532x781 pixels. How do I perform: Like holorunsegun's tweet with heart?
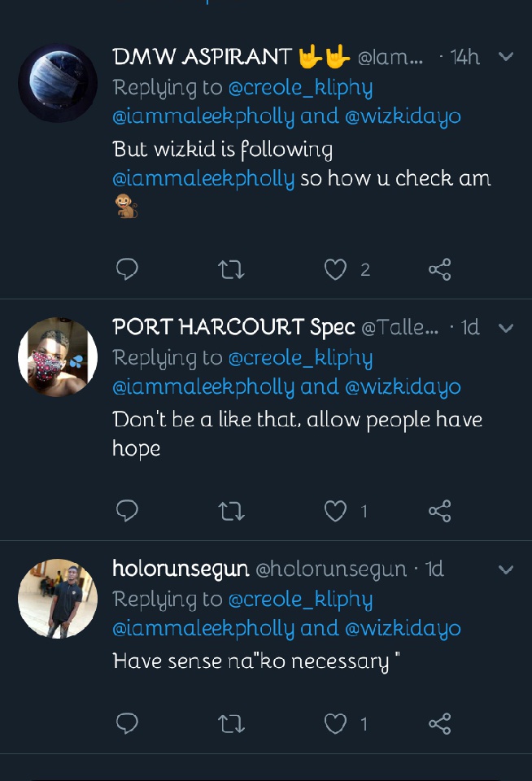pos(336,723)
